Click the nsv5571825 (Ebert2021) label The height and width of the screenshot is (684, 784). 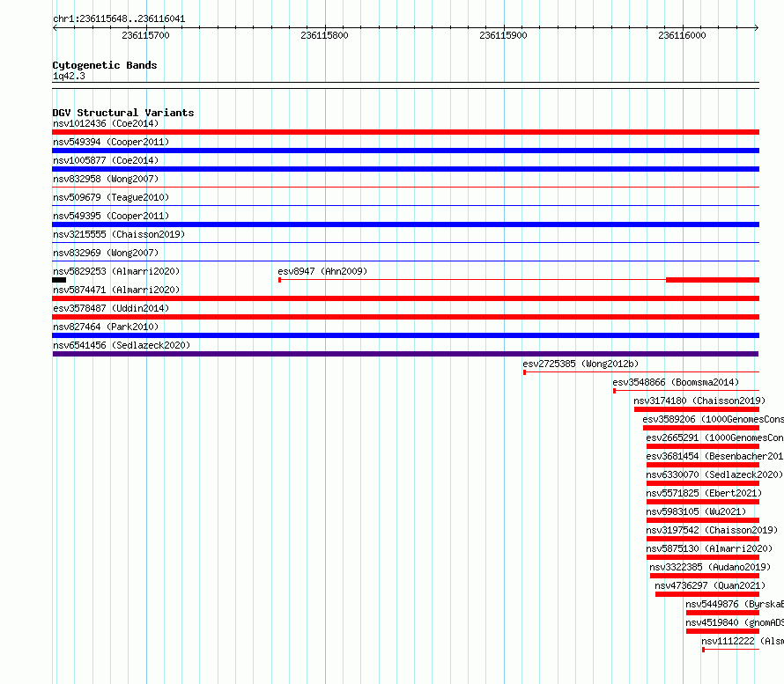(704, 493)
